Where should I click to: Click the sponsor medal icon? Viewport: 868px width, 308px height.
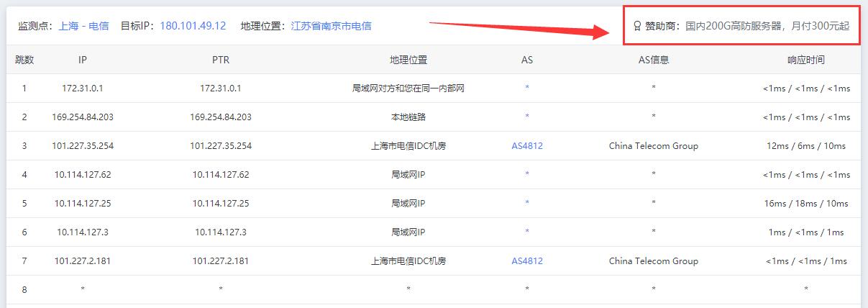click(636, 26)
